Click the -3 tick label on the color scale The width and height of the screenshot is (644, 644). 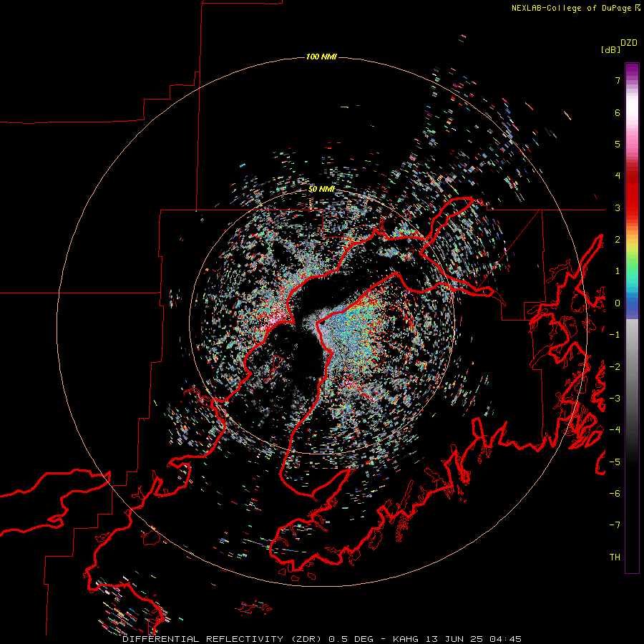(x=615, y=399)
